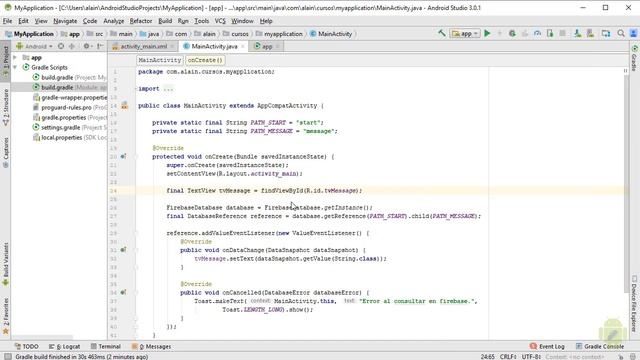Open the Structure side panel

(5, 108)
